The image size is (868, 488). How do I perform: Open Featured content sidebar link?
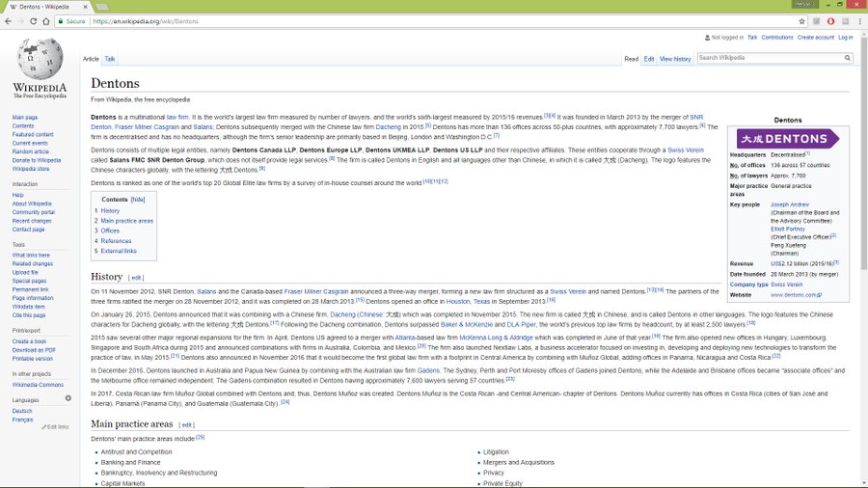(33, 134)
